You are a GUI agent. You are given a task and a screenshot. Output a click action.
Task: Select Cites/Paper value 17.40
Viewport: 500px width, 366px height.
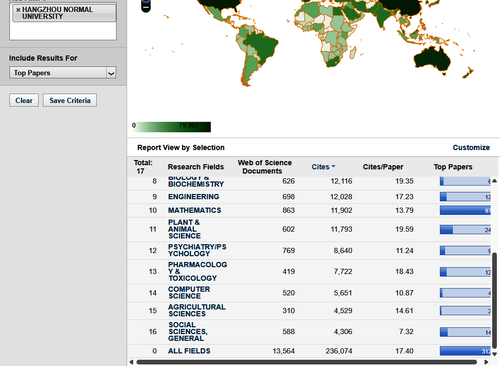click(x=404, y=351)
